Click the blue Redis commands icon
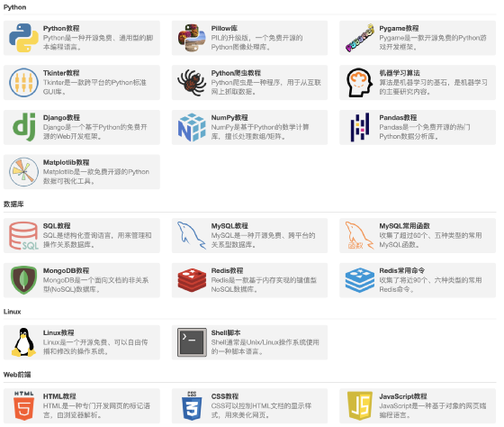 360,280
